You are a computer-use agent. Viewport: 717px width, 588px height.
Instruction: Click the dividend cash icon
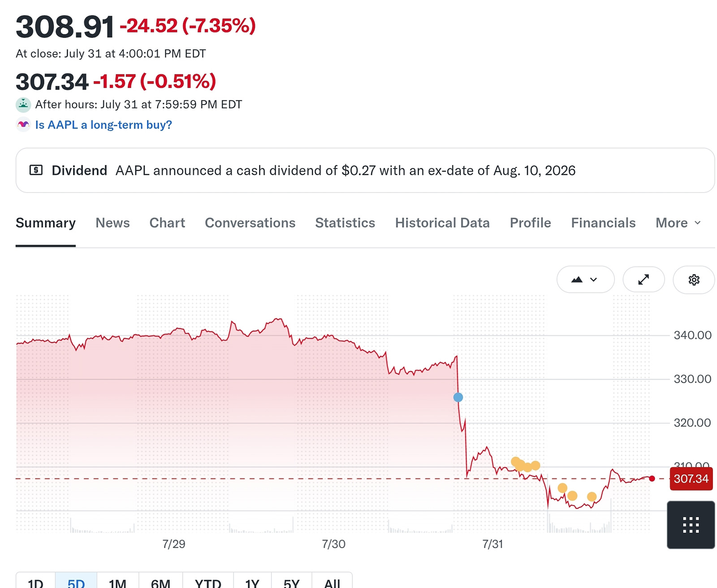coord(36,170)
